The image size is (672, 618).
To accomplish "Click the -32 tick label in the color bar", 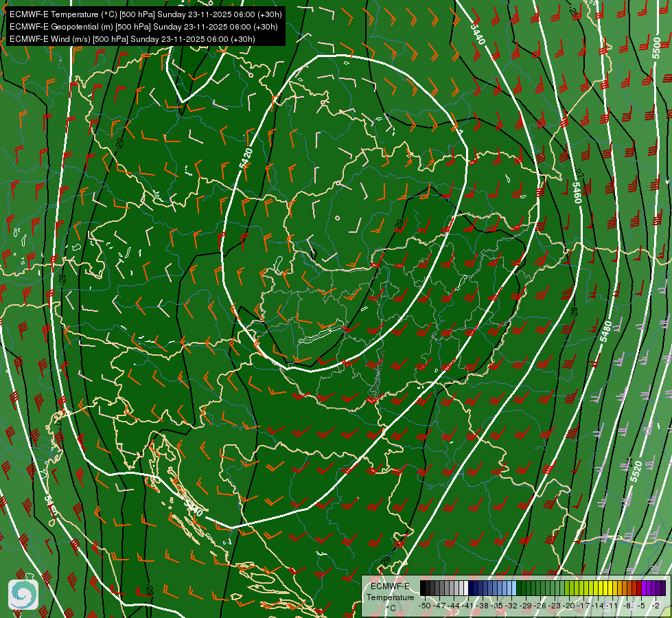I will pos(512,606).
